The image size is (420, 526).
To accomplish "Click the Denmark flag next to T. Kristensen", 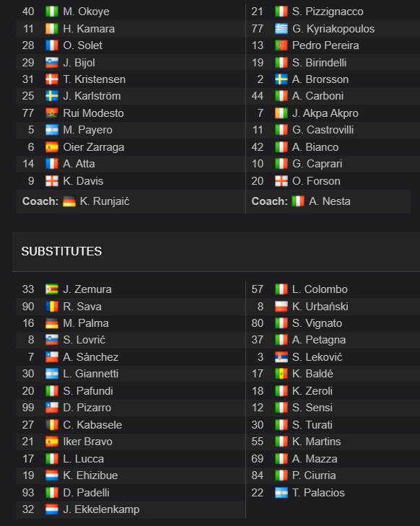I will [52, 79].
